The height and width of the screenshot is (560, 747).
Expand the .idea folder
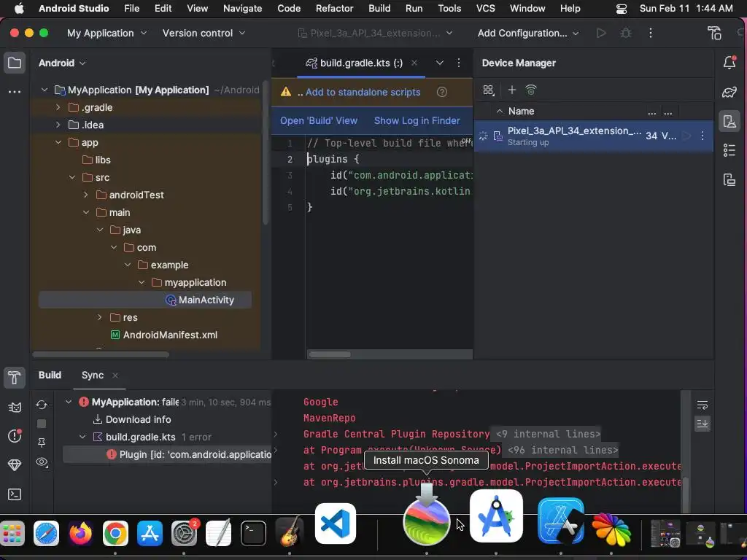click(58, 125)
